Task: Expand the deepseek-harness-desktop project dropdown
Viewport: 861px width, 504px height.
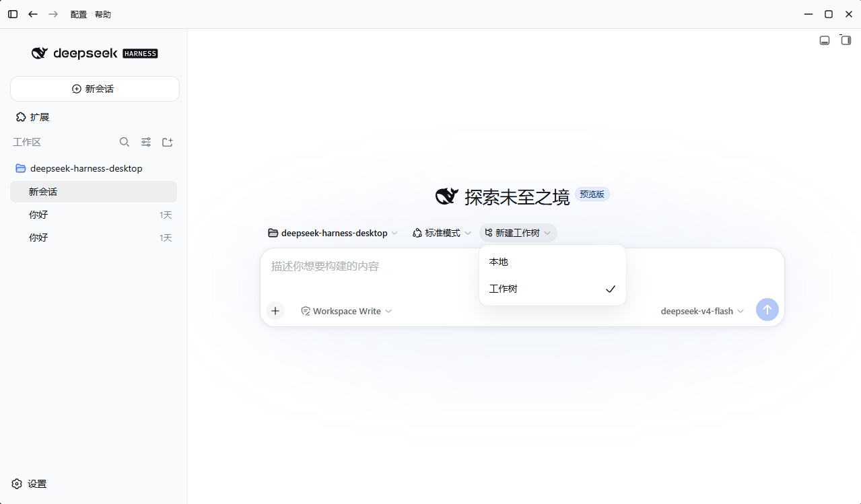Action: click(x=333, y=233)
